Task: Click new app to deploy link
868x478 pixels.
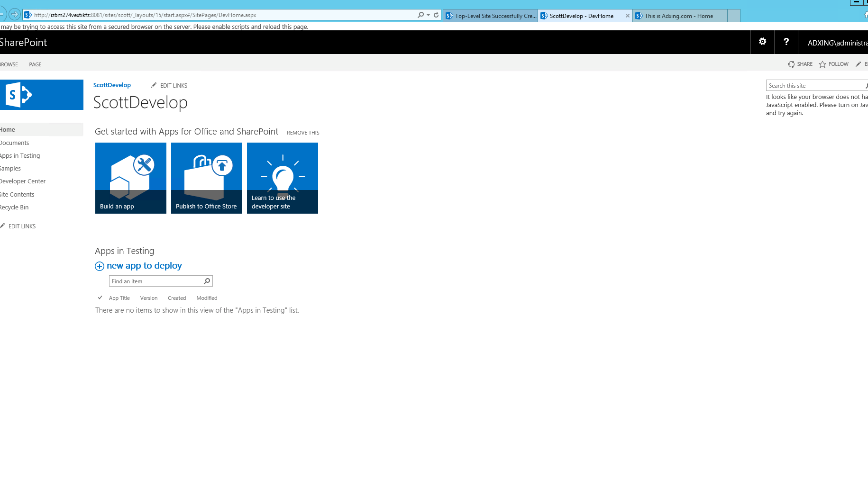Action: (x=144, y=266)
